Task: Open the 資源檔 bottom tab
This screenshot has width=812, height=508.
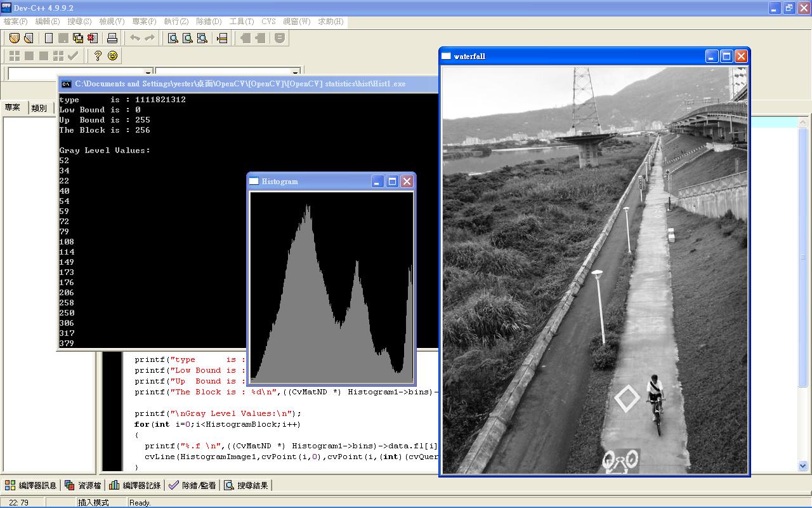Action: pos(83,485)
